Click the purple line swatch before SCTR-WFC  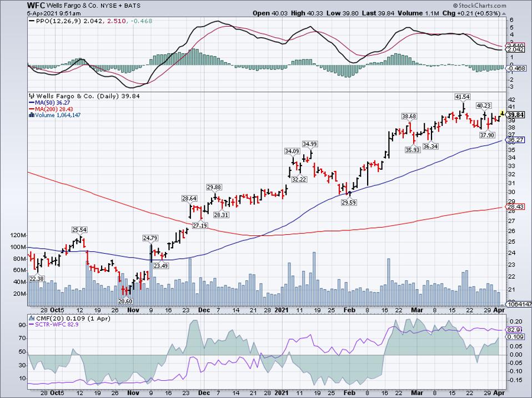pos(32,324)
